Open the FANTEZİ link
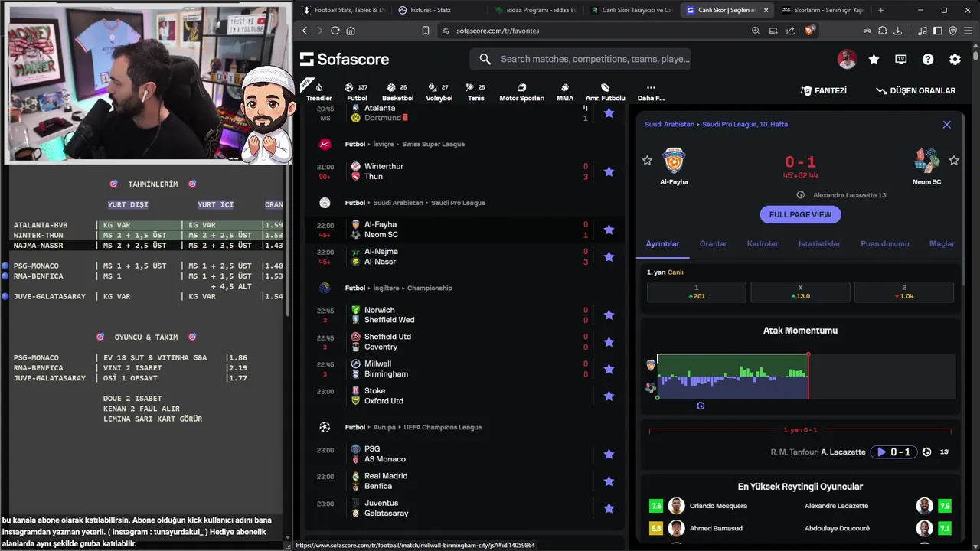 823,90
